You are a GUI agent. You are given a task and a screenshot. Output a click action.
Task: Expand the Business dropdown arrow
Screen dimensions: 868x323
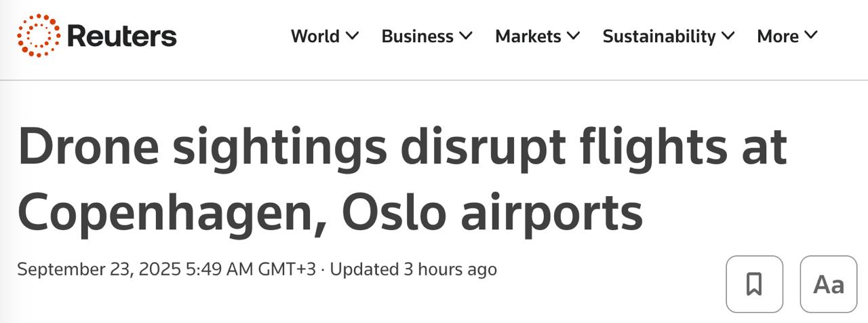[466, 35]
